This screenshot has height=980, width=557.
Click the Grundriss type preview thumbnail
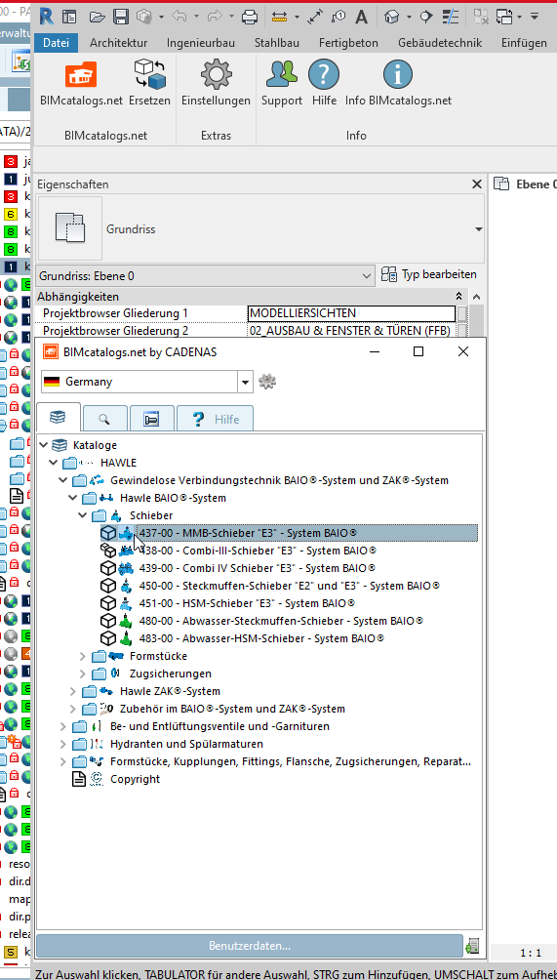click(x=70, y=228)
